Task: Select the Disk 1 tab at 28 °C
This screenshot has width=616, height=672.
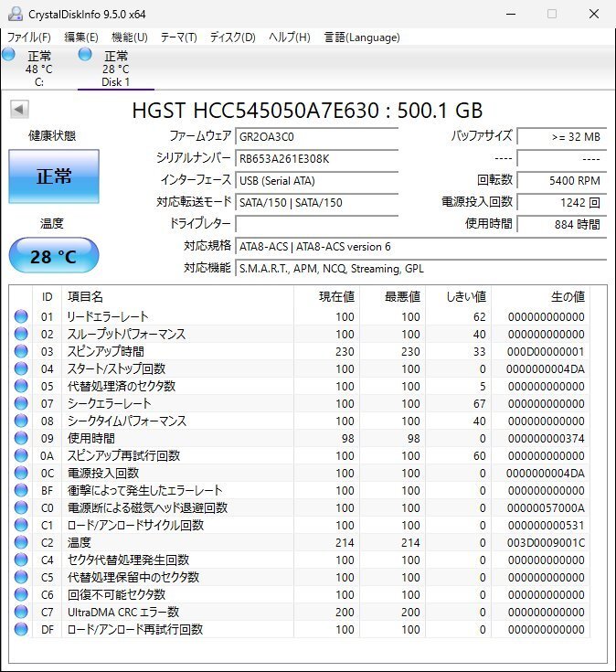Action: pyautogui.click(x=116, y=69)
